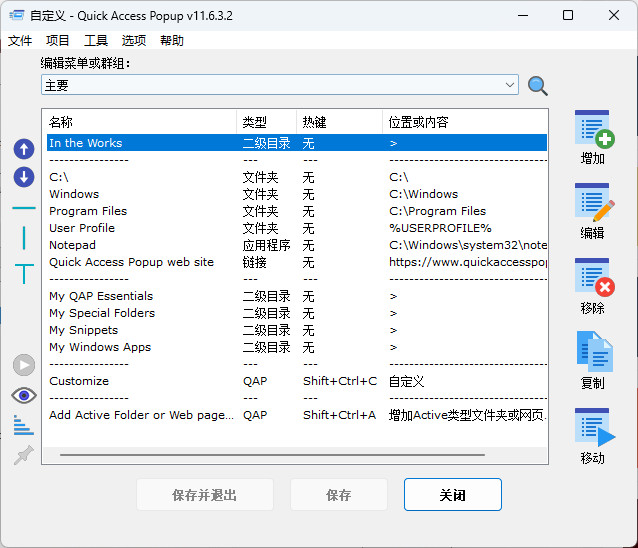
Task: Select the User Profile row
Action: pos(297,228)
